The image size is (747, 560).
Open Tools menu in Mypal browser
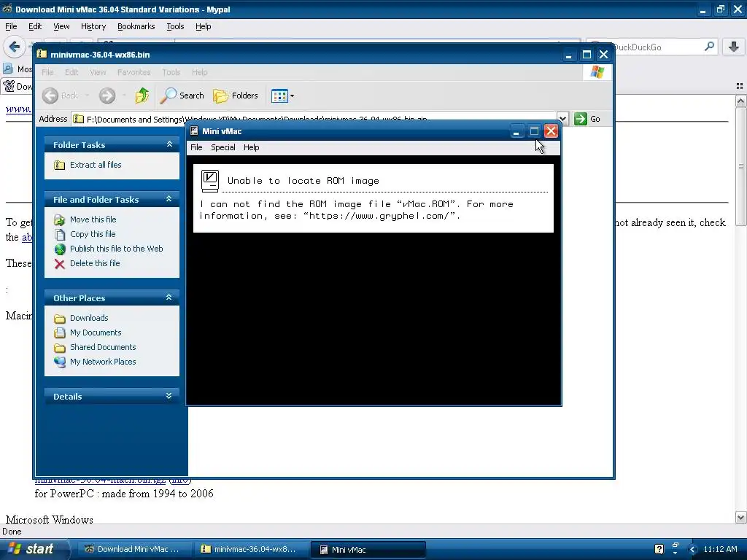point(175,27)
